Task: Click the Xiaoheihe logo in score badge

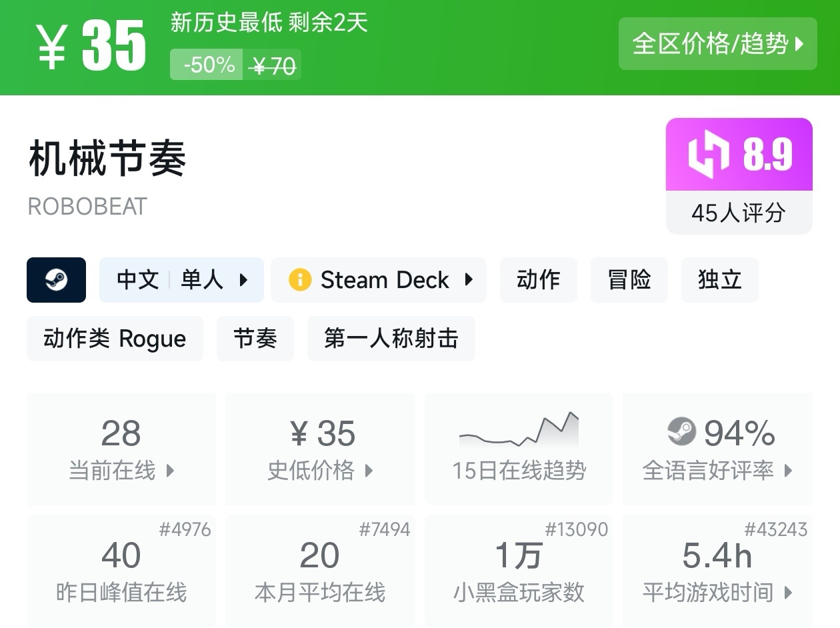Action: 709,155
